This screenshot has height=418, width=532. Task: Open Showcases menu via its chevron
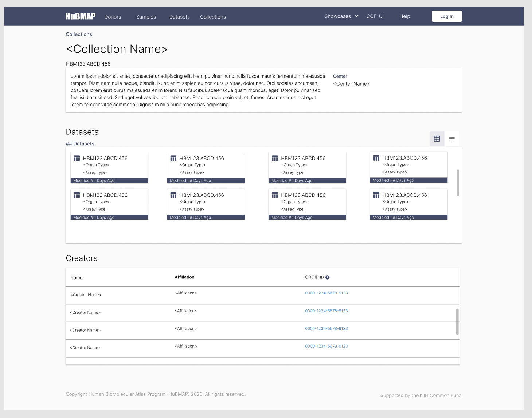tap(356, 16)
